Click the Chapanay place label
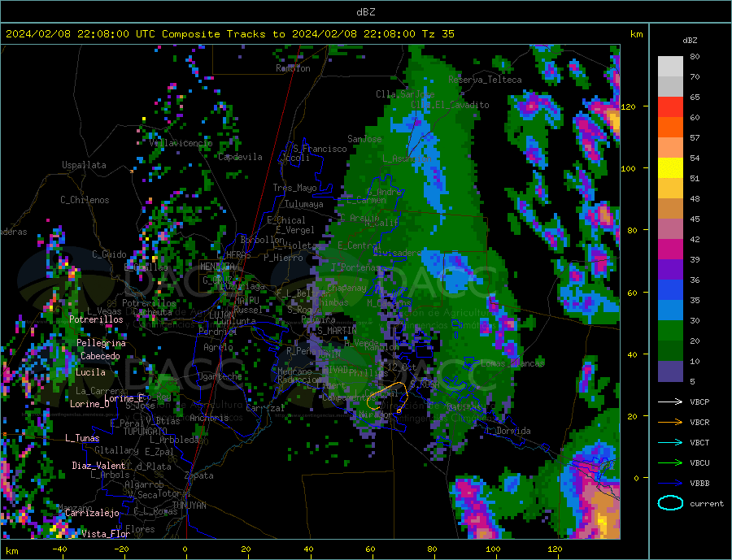 [x=346, y=288]
